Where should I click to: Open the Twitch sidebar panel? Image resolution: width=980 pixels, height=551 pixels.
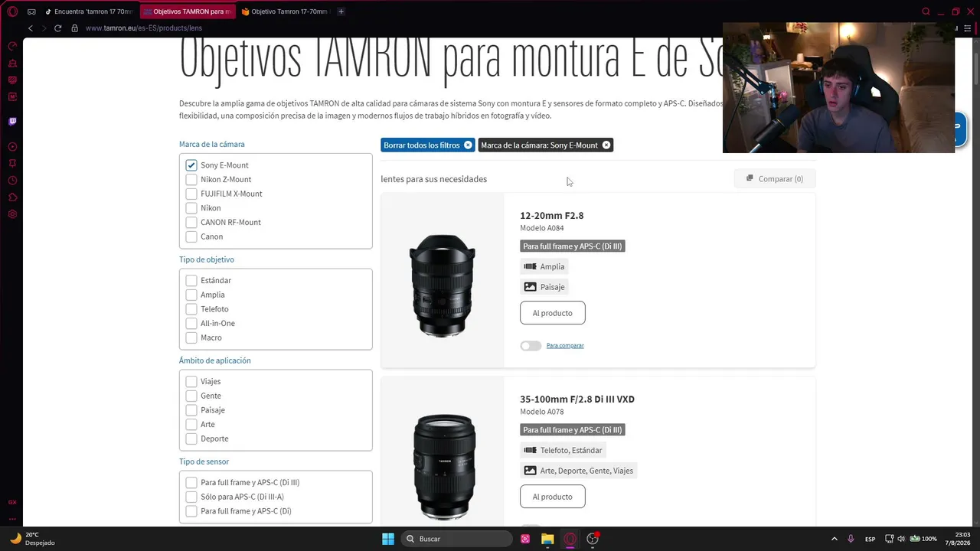(12, 121)
